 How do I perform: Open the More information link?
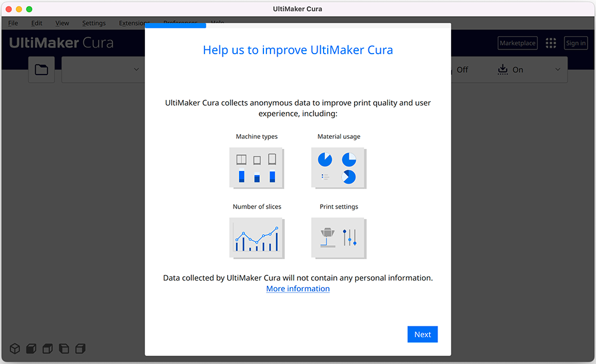(x=297, y=288)
